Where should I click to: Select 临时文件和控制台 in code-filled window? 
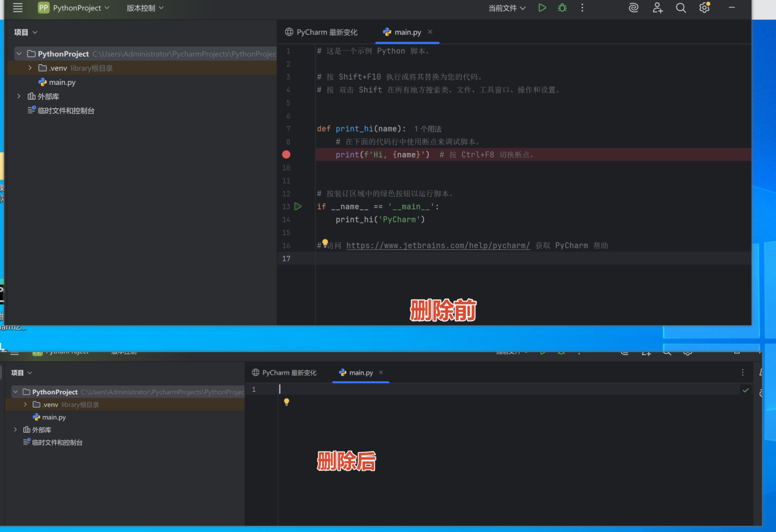click(61, 110)
